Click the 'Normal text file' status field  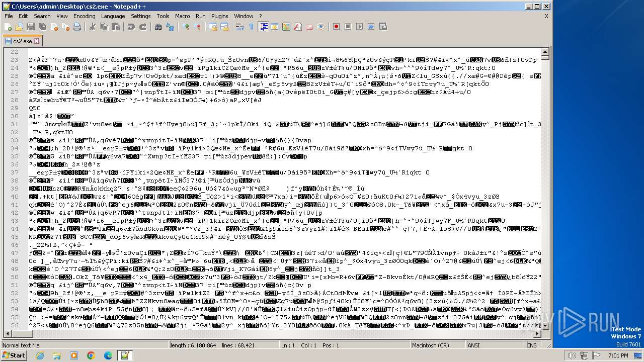point(85,345)
